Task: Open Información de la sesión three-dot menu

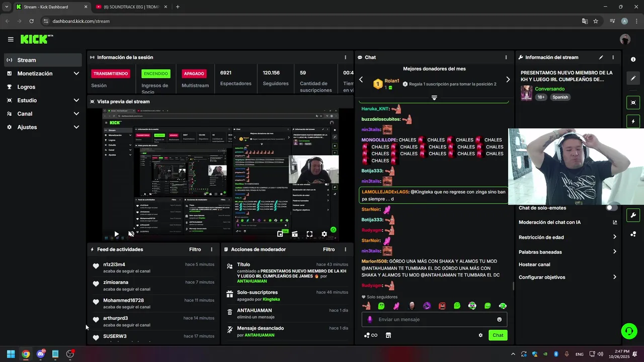Action: 345,57
